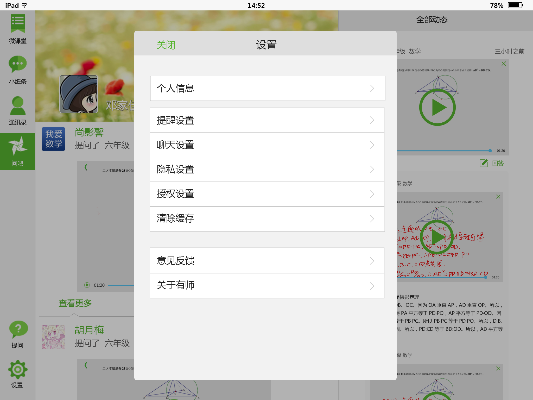Tap the chevron on 授权设置 row

tap(372, 194)
